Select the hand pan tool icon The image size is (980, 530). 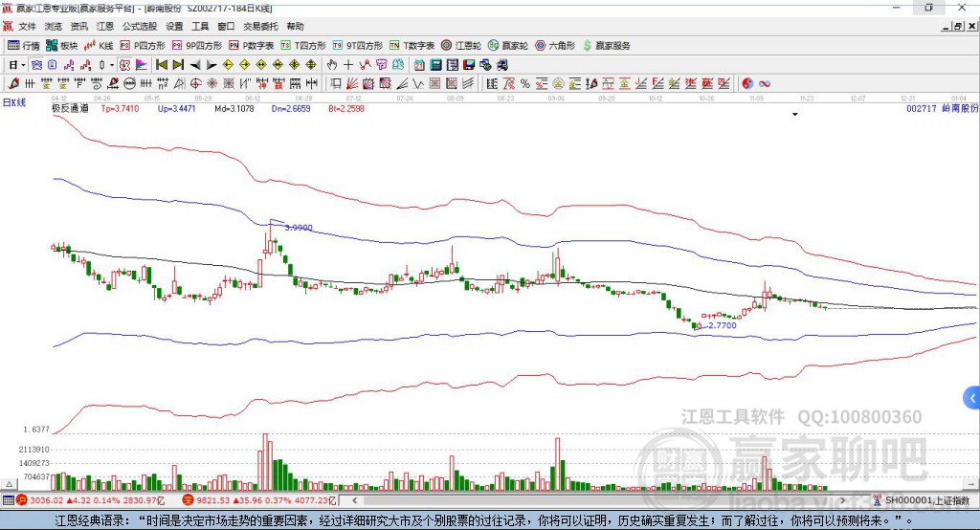(x=332, y=65)
